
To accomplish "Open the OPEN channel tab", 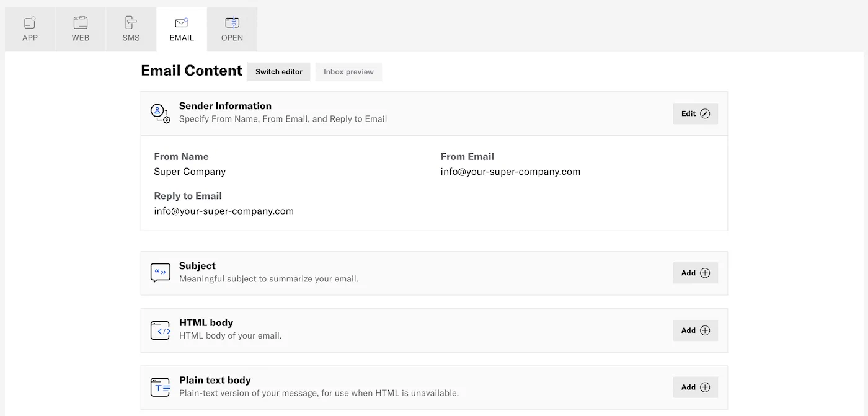I will (x=232, y=29).
